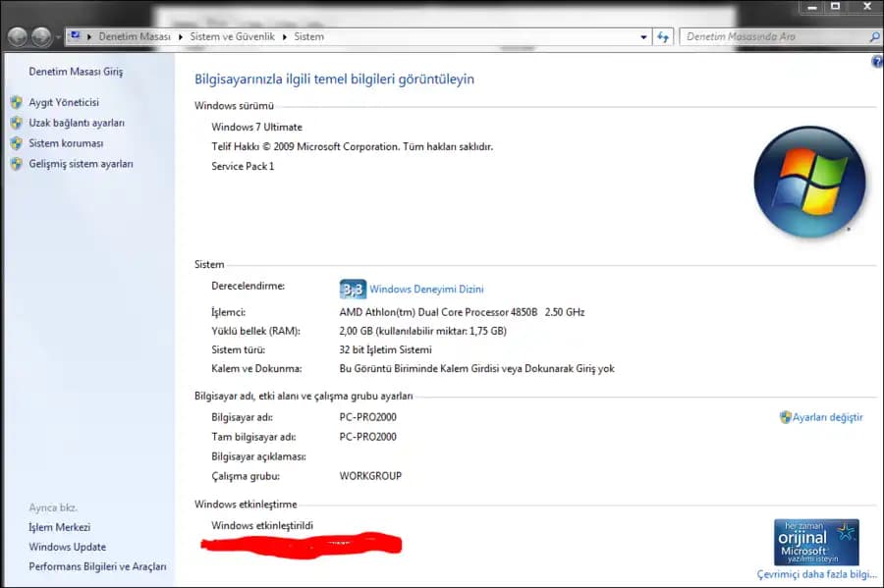Expand the arrow after Denetim Masası breadcrumb
Image resolution: width=884 pixels, height=588 pixels.
pyautogui.click(x=178, y=37)
